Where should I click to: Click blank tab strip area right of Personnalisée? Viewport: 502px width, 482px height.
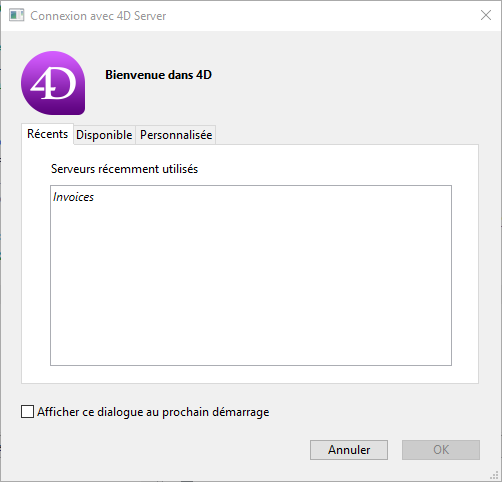[x=347, y=135]
